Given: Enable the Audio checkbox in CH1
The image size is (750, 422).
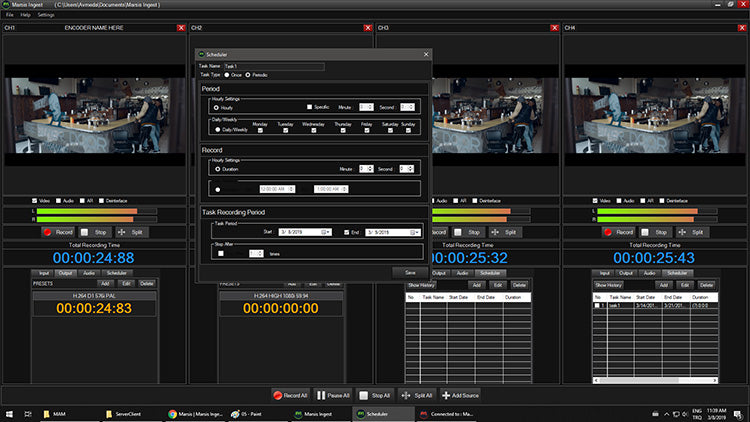Looking at the screenshot, I should (59, 200).
